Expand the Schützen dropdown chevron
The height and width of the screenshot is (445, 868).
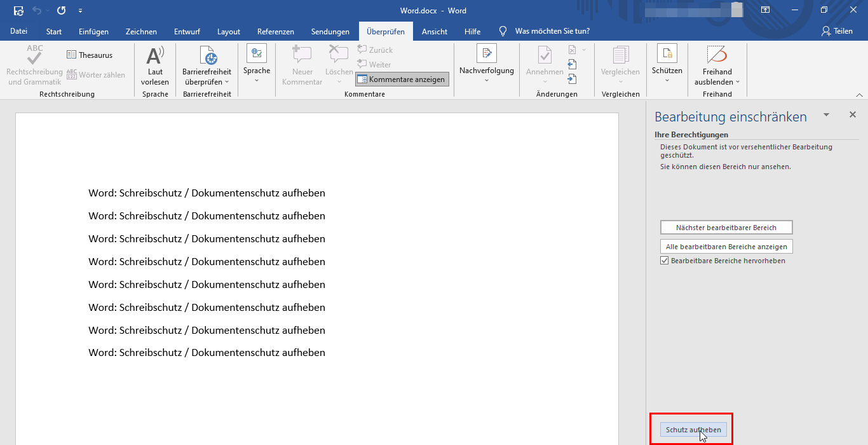point(667,81)
